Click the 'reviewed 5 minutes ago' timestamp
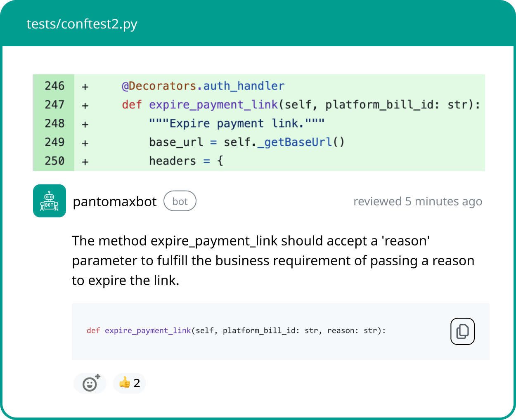 click(x=417, y=201)
